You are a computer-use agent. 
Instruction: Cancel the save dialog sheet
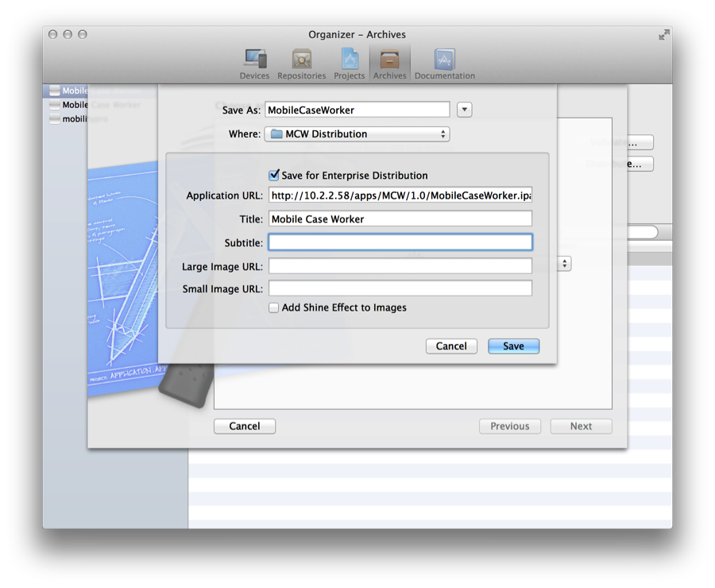coord(451,346)
